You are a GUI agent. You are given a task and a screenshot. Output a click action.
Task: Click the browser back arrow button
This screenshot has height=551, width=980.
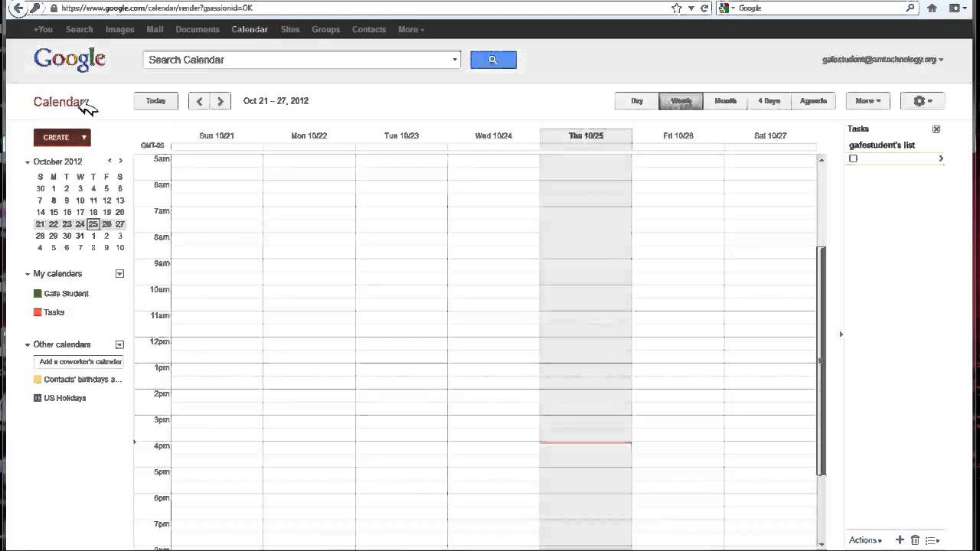tap(17, 8)
